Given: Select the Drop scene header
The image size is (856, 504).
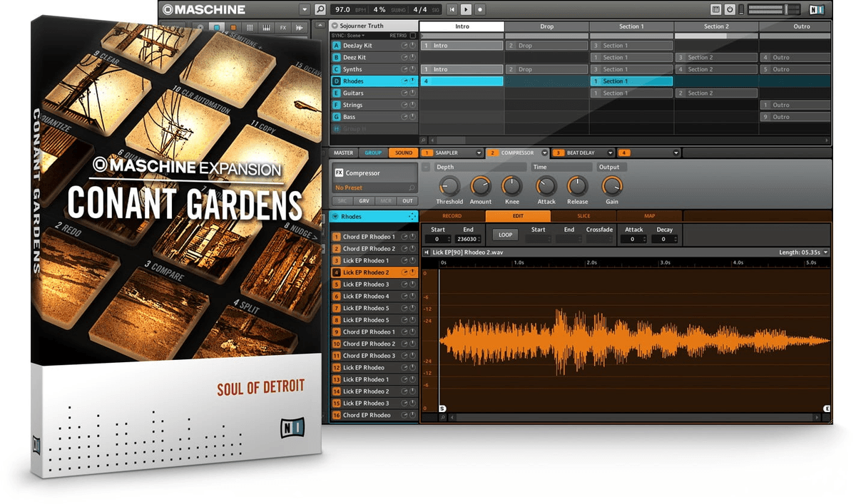Looking at the screenshot, I should click(546, 26).
